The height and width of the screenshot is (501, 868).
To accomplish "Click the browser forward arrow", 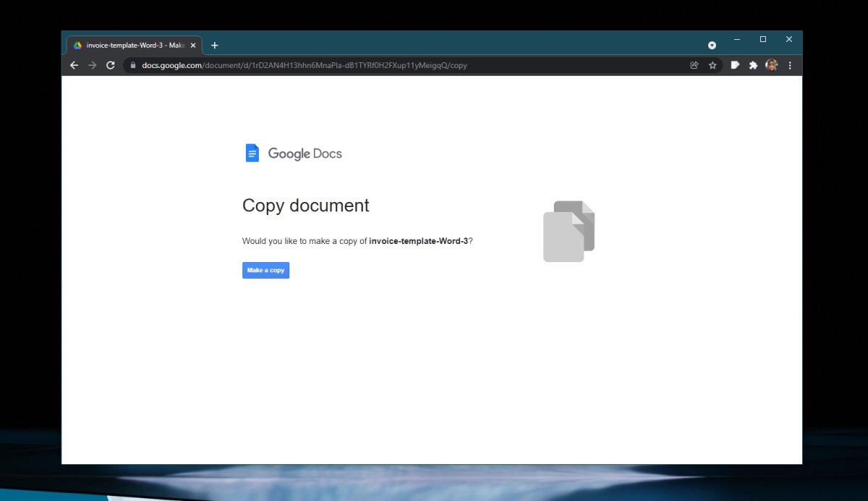I will [x=92, y=65].
